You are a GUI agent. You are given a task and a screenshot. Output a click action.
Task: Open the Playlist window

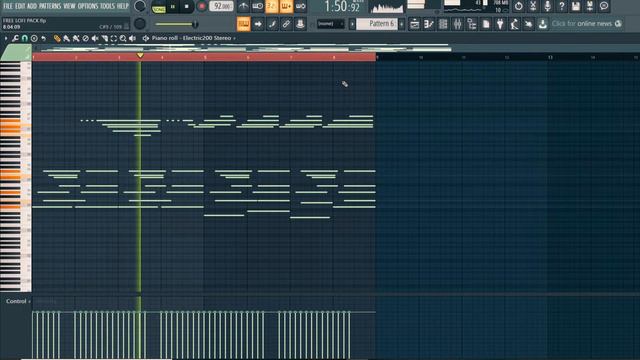(x=414, y=24)
